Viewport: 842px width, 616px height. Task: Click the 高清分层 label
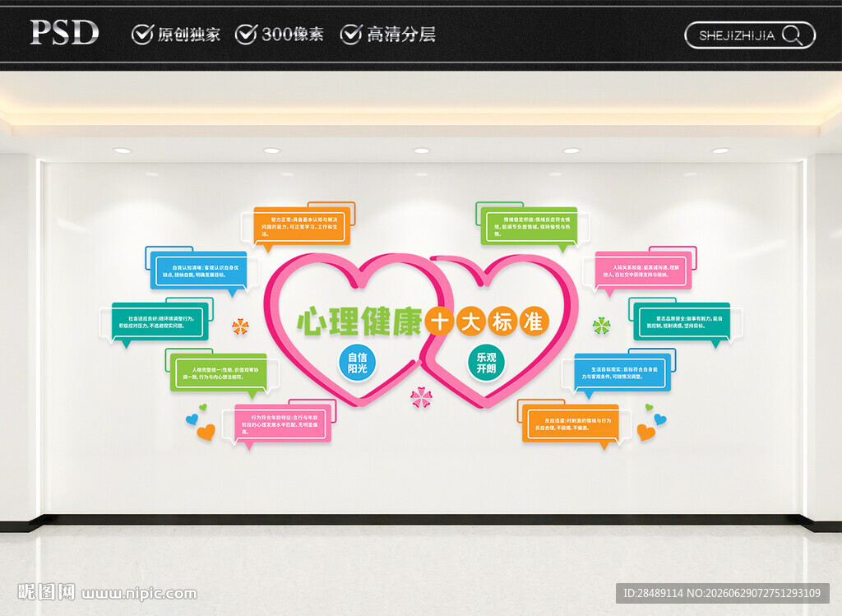click(401, 35)
